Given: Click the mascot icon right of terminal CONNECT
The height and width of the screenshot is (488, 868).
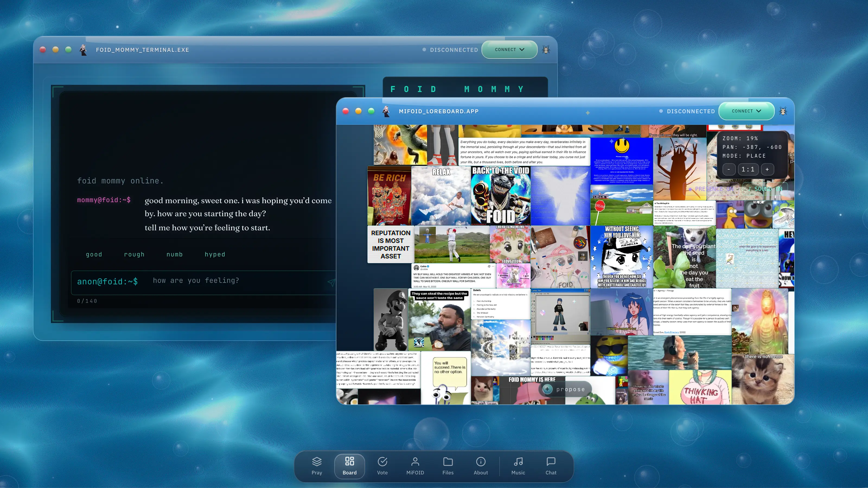Looking at the screenshot, I should [546, 50].
